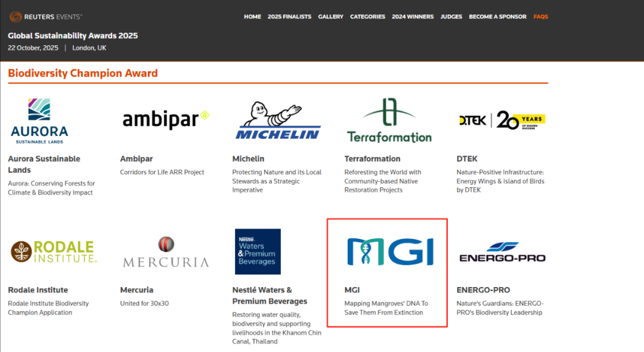Open the ENERGO-PRO title link
Screen dimensions: 644x352
click(483, 290)
